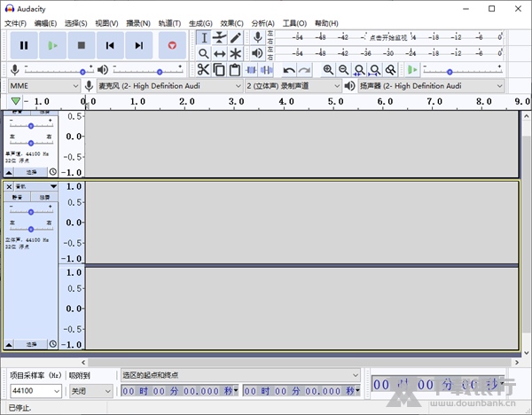Activate the Multi-tool asterisk icon
The height and width of the screenshot is (415, 532).
pyautogui.click(x=235, y=54)
